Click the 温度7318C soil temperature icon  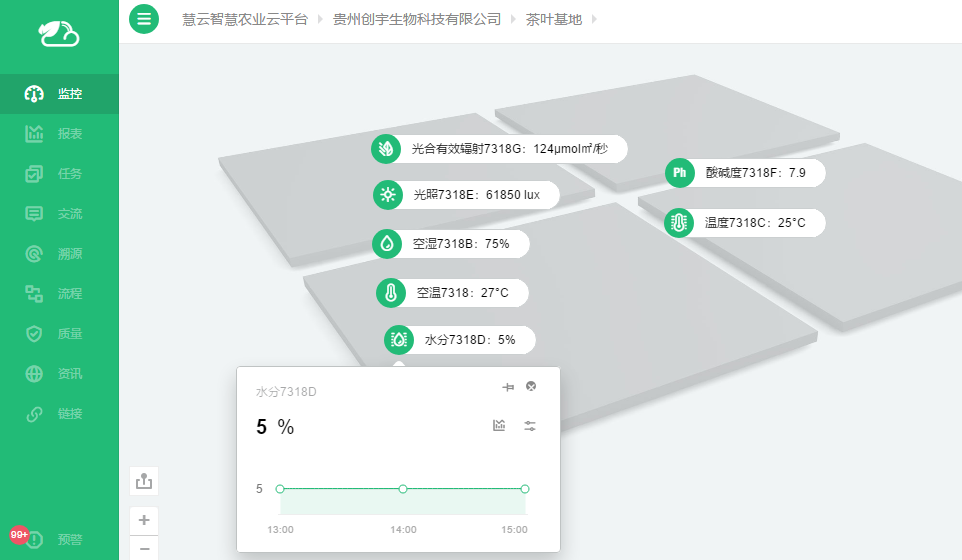point(679,223)
